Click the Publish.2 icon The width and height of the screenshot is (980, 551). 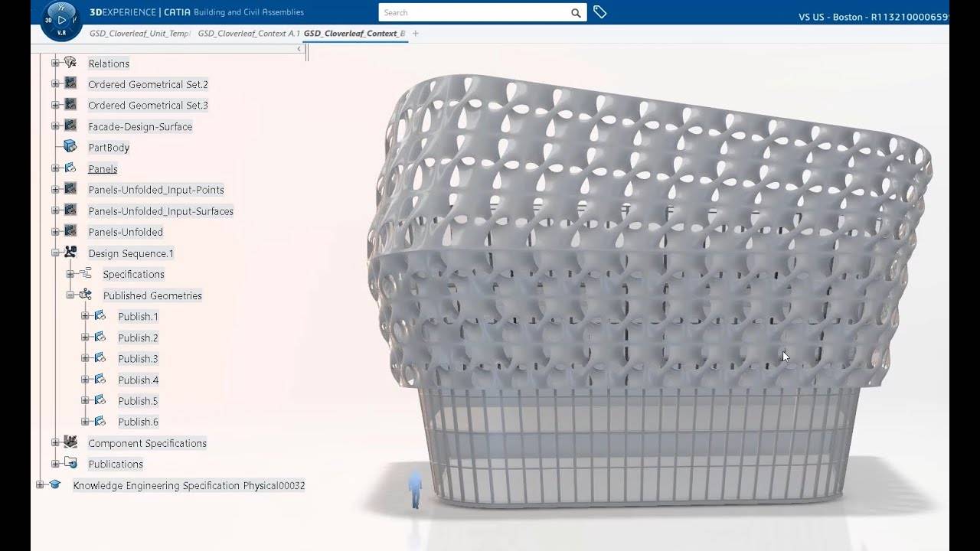[x=100, y=337]
